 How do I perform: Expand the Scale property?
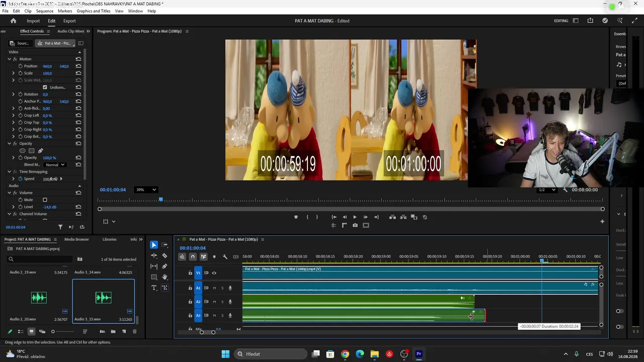click(14, 73)
